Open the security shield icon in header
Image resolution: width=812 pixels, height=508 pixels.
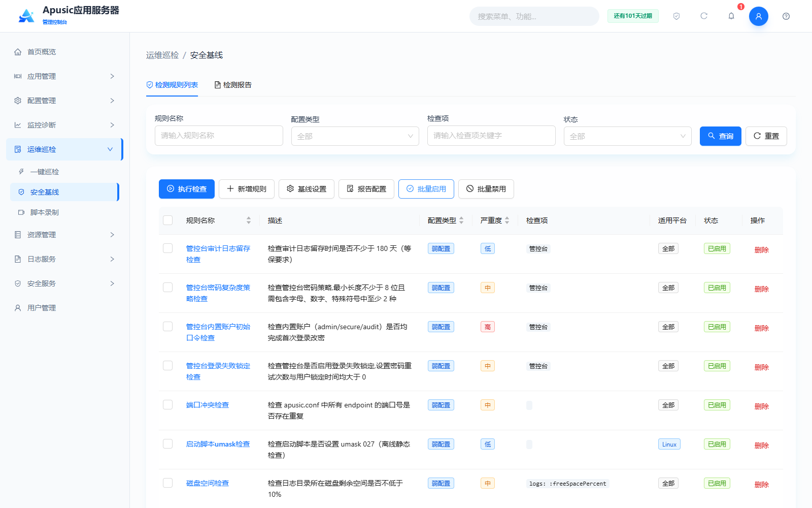coord(676,16)
